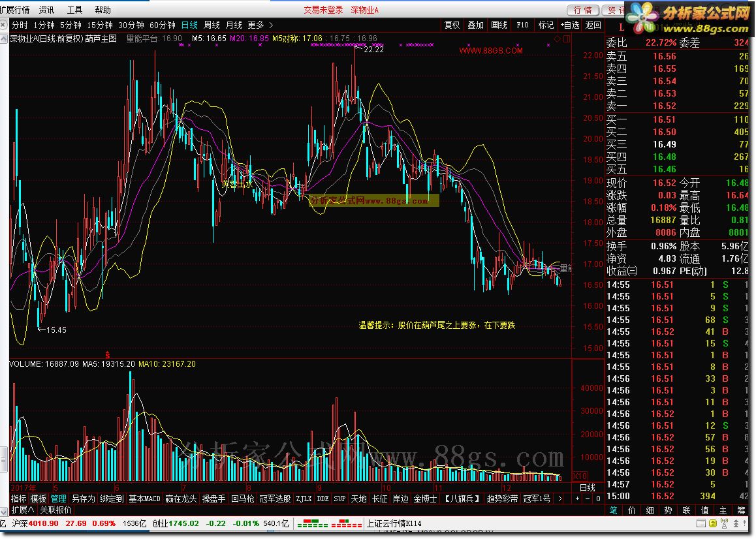Screen dimensions: 756x539
Task: Switch to the 筹 chip distribution tab
Action: (x=740, y=510)
